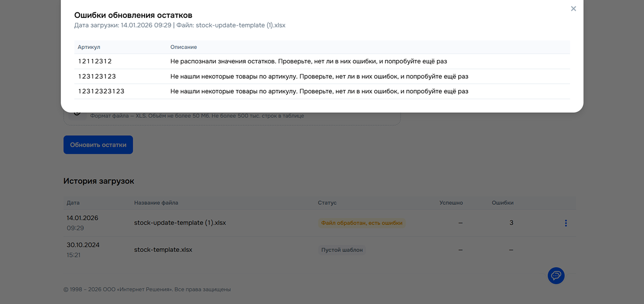Click the Дата column header

click(73, 203)
